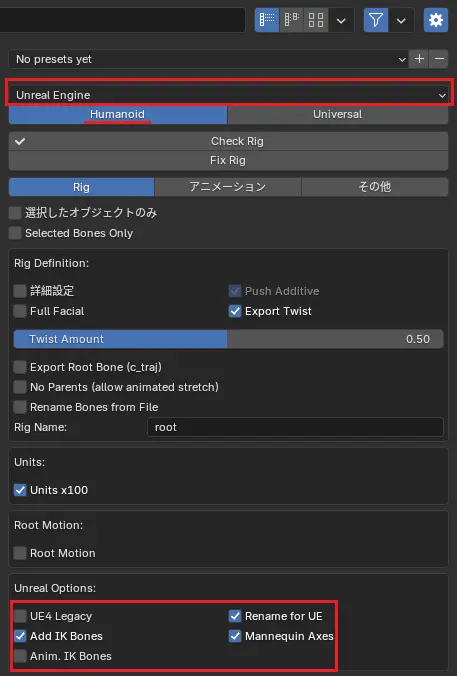Enable 選択したオブジェクトのみ checkbox
This screenshot has height=676, width=457.
(x=15, y=213)
